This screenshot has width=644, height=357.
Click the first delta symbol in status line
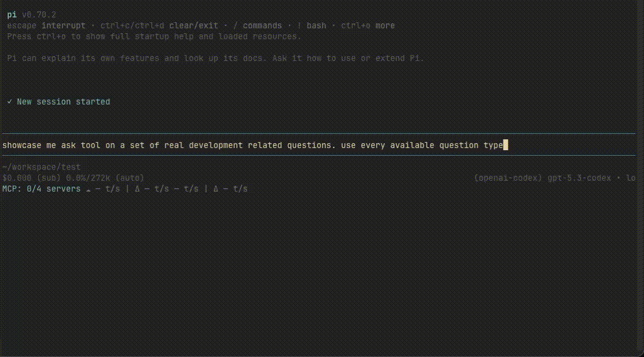click(x=137, y=189)
